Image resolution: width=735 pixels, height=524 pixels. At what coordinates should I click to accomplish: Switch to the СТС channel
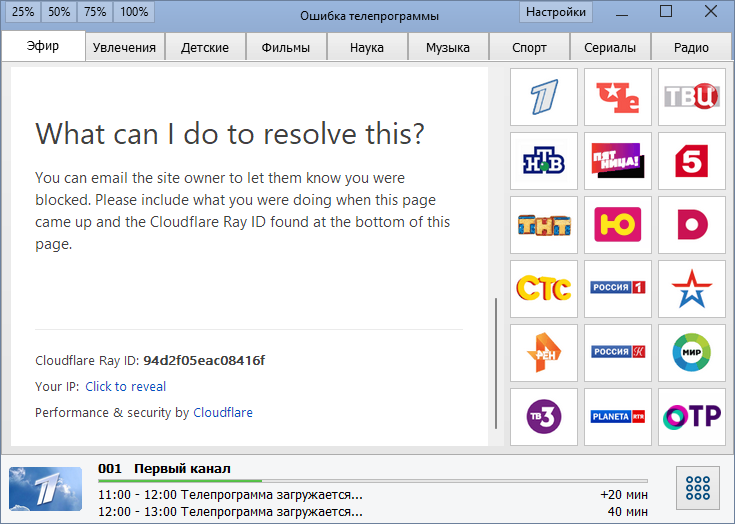(x=544, y=289)
